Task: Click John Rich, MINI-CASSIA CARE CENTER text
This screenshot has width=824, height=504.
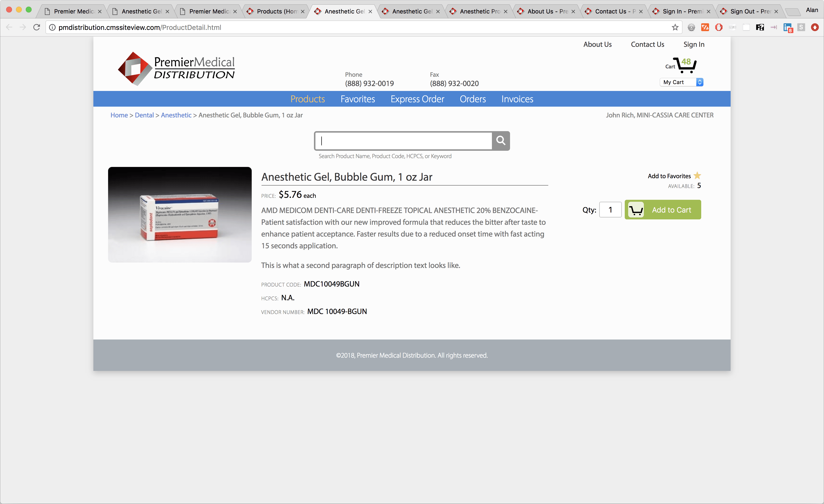Action: (660, 115)
